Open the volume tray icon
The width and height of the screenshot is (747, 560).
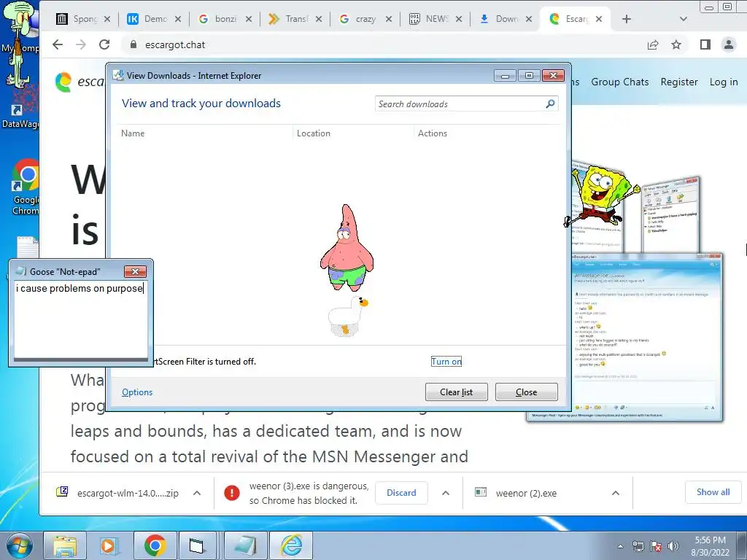pyautogui.click(x=673, y=546)
